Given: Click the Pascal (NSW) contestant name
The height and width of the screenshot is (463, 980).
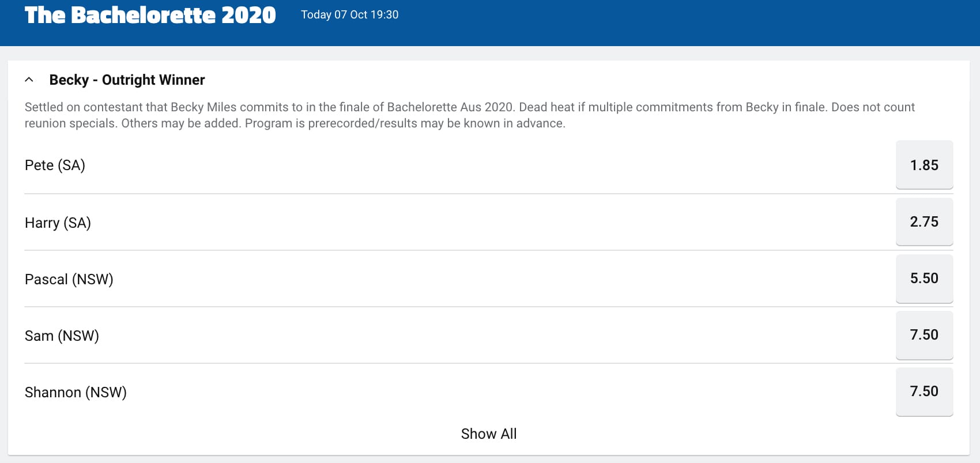Looking at the screenshot, I should (x=69, y=279).
